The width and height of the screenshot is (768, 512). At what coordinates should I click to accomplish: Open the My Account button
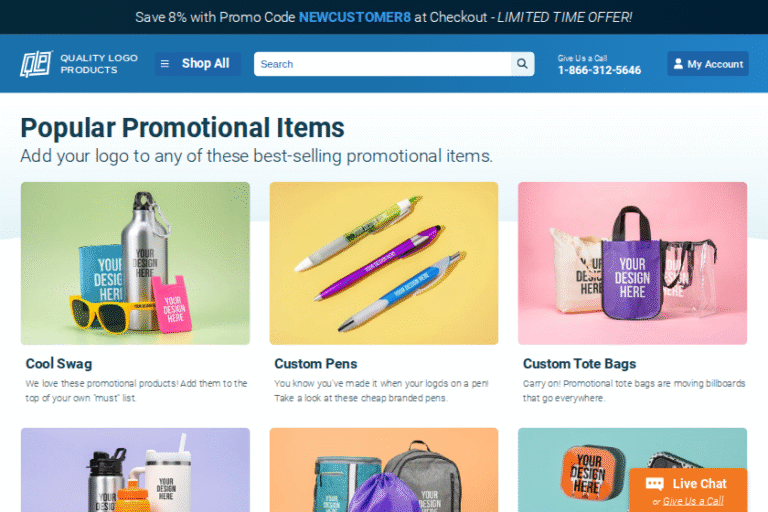click(x=708, y=64)
